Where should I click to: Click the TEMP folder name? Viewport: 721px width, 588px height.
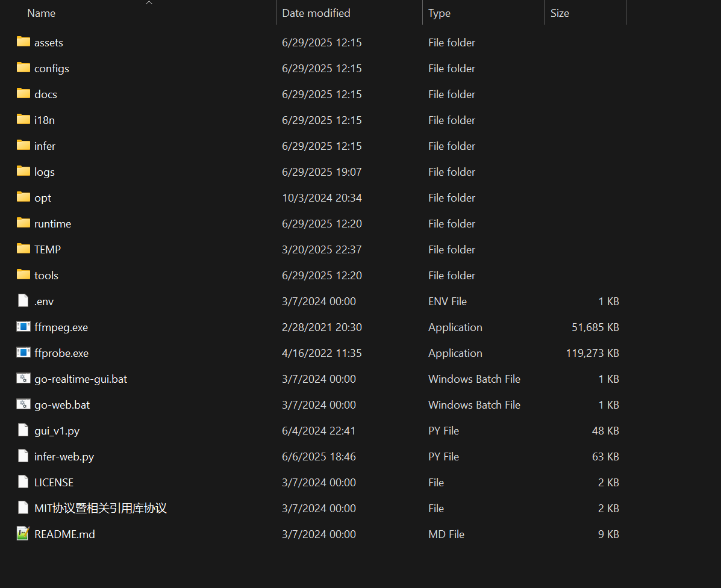pos(48,250)
